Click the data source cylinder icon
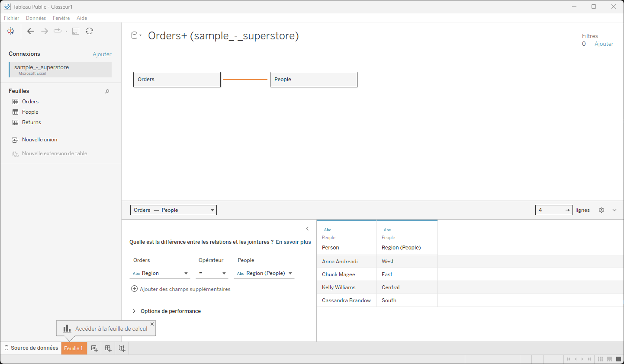 tap(135, 35)
